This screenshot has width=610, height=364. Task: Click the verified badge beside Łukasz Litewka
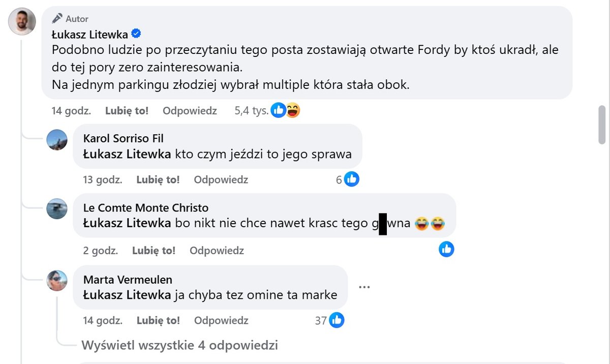click(136, 34)
